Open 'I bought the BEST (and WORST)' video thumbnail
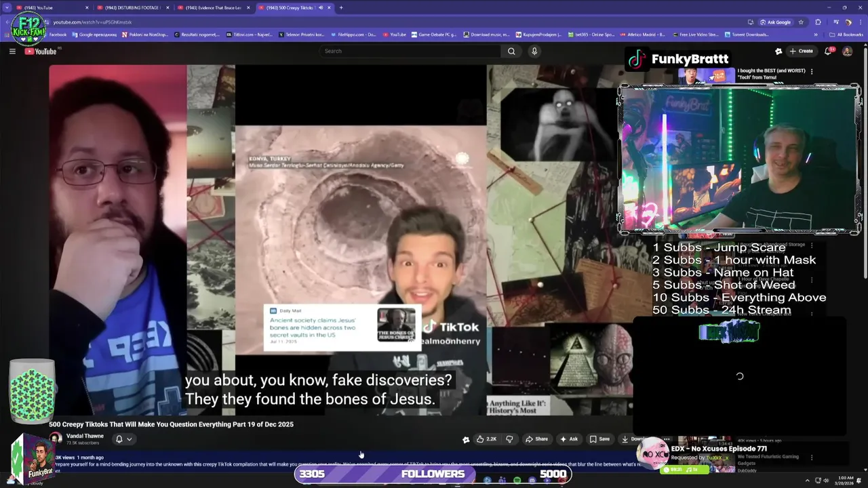This screenshot has width=868, height=488. 706,76
